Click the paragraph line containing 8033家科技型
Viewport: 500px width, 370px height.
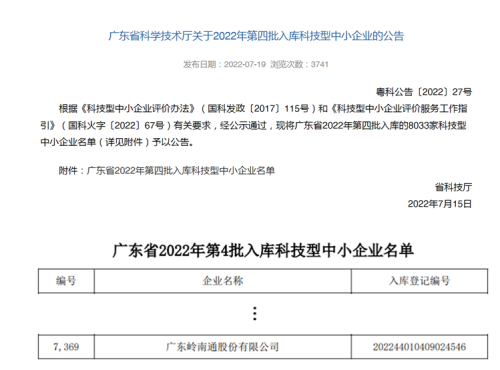pos(253,126)
